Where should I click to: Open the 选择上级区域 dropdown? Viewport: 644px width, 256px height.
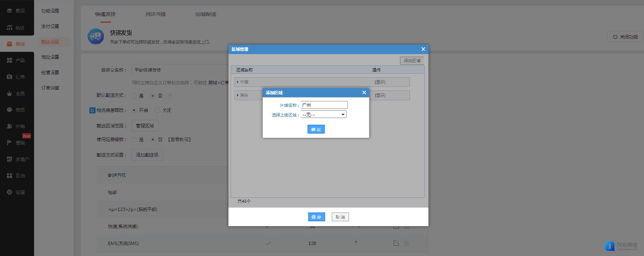324,115
